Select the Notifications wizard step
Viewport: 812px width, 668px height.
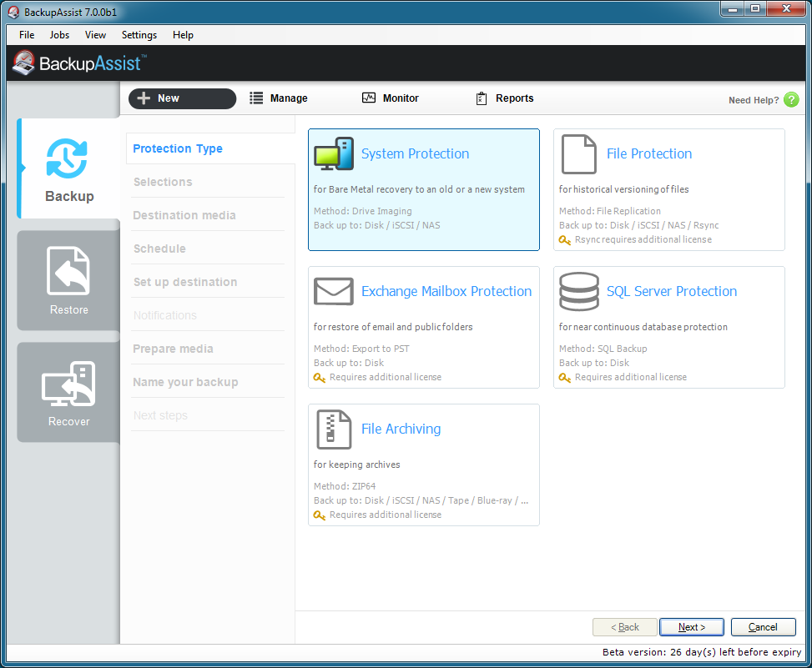click(x=165, y=315)
